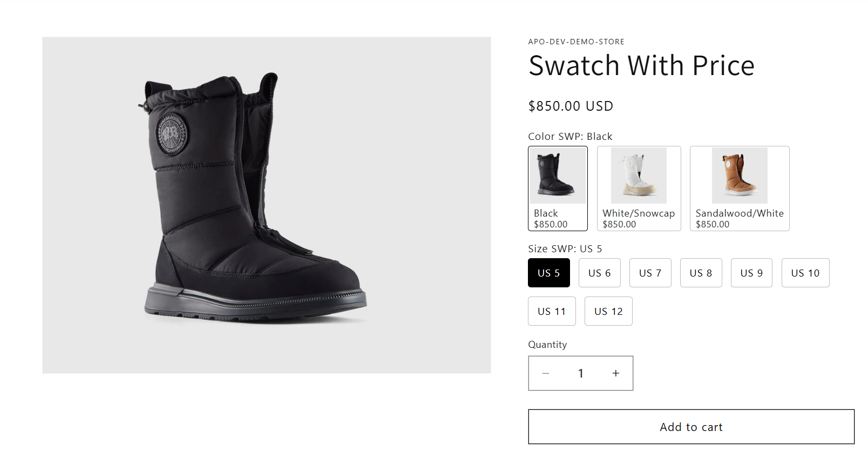This screenshot has height=451, width=868.
Task: Select size US 5
Action: (548, 273)
